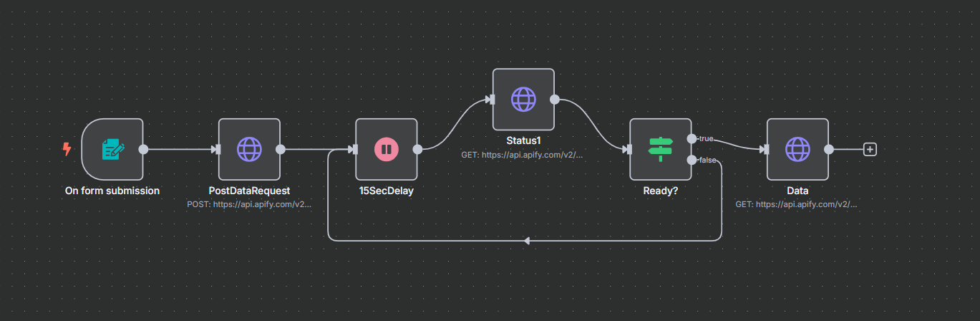
Task: Open the Data HTTP request node
Action: 797,150
